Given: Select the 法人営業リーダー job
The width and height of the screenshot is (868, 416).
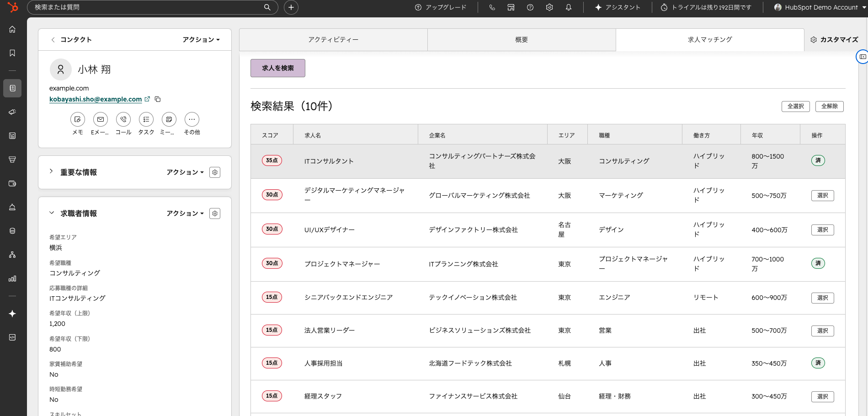Looking at the screenshot, I should point(823,331).
